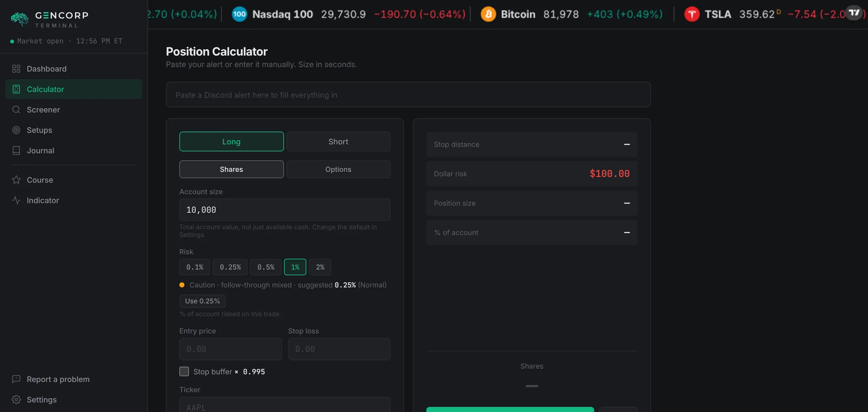Click the Course star icon
This screenshot has width=868, height=412.
tap(16, 180)
